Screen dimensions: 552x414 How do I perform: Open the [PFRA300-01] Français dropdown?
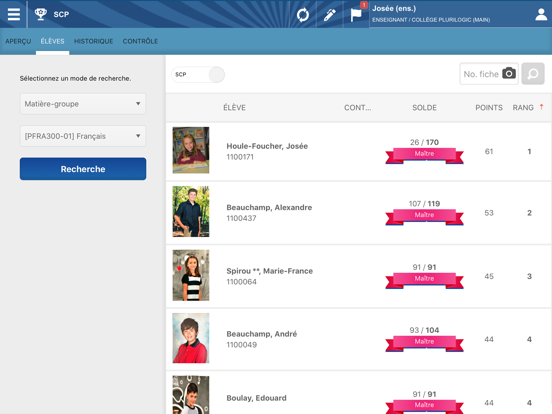[x=83, y=136]
